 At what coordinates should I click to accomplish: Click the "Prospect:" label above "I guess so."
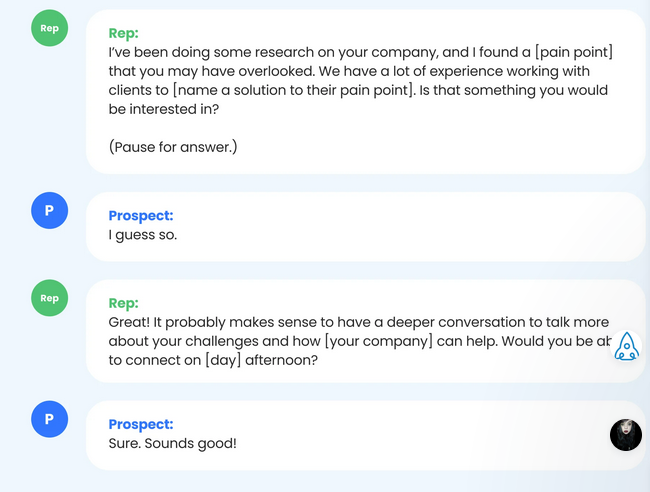click(x=141, y=215)
